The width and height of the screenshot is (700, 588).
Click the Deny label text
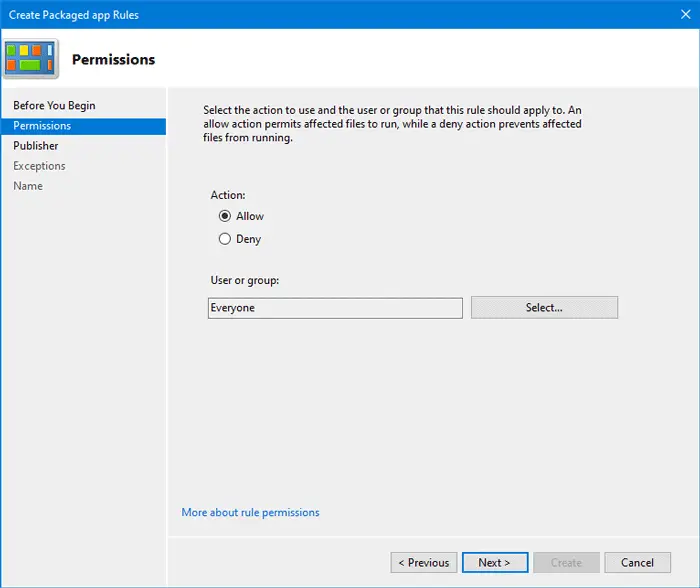pos(248,239)
